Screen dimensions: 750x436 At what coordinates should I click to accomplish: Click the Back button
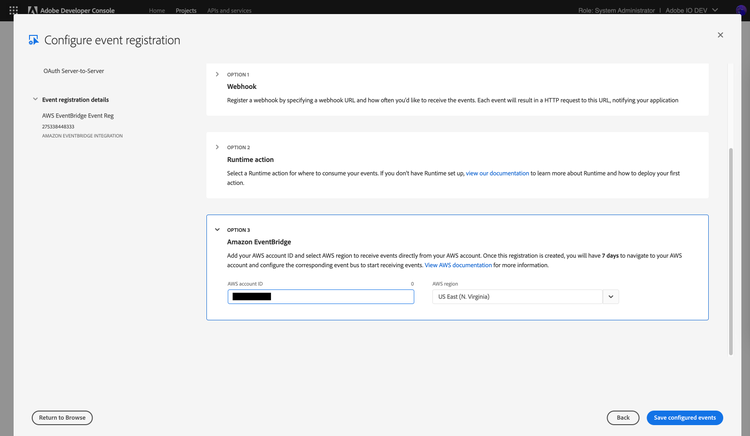(623, 417)
